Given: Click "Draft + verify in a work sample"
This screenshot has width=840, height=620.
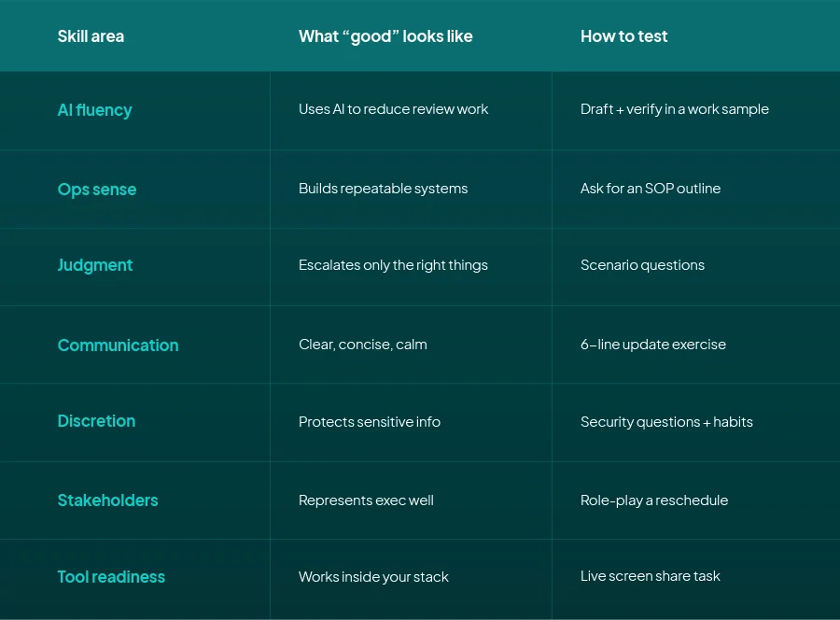Looking at the screenshot, I should click(x=674, y=109).
